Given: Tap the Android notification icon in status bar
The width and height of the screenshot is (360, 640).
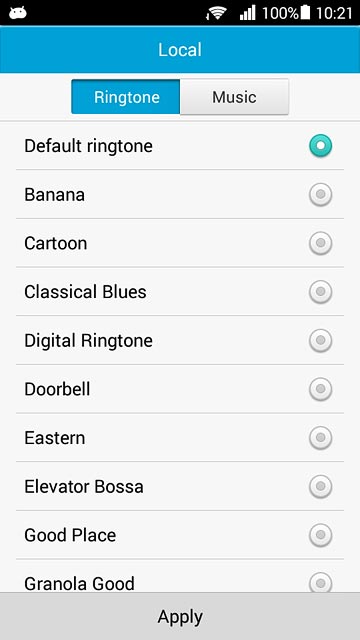Looking at the screenshot, I should point(18,13).
